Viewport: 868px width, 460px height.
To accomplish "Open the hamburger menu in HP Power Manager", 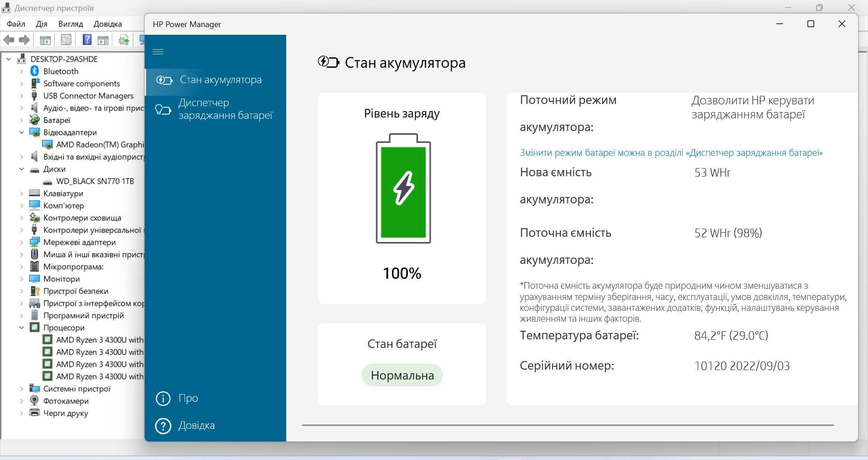I will [158, 52].
